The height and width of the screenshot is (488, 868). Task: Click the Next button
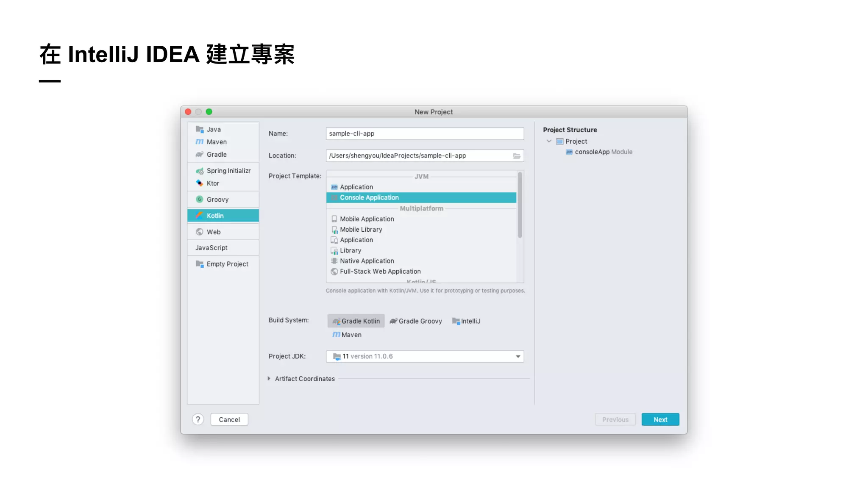(660, 419)
